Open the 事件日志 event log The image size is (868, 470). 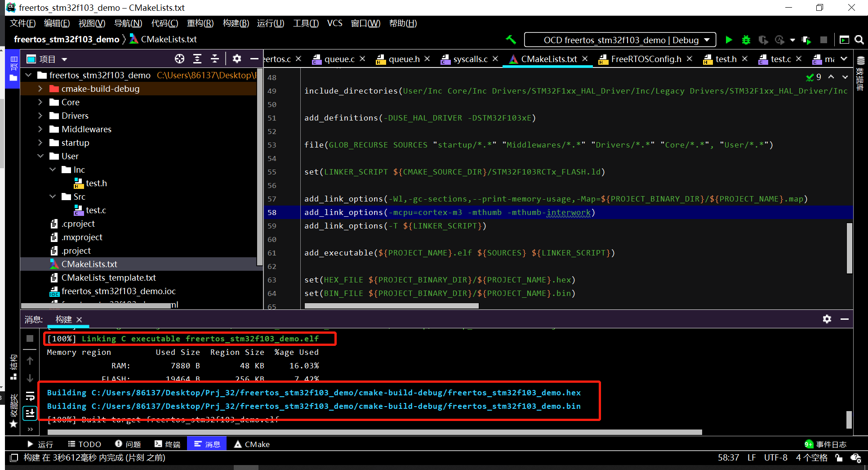point(826,444)
